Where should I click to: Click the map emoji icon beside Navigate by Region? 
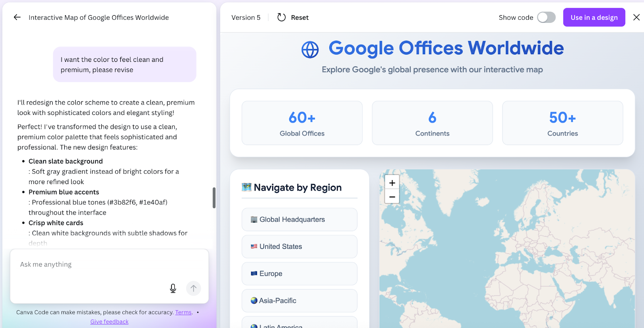[246, 187]
